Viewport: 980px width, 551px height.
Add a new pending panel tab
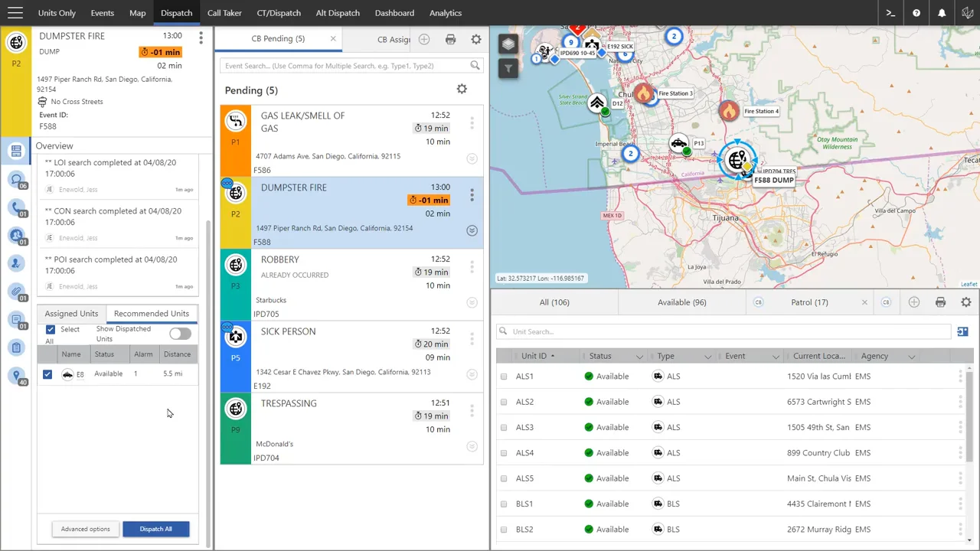424,40
